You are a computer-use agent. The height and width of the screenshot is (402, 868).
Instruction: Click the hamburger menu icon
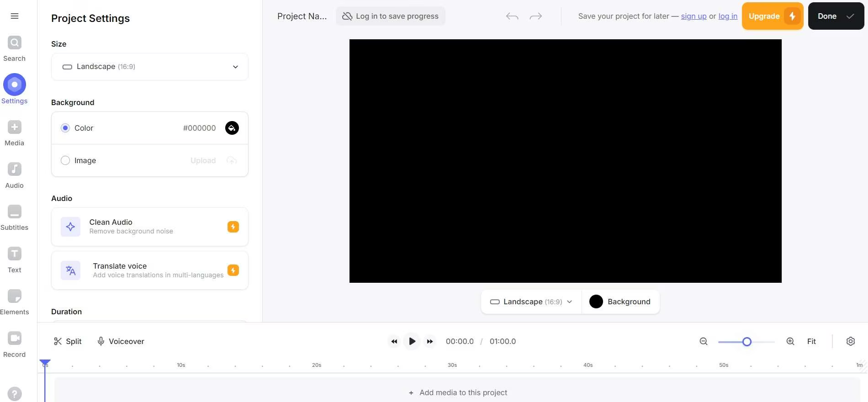click(x=15, y=16)
